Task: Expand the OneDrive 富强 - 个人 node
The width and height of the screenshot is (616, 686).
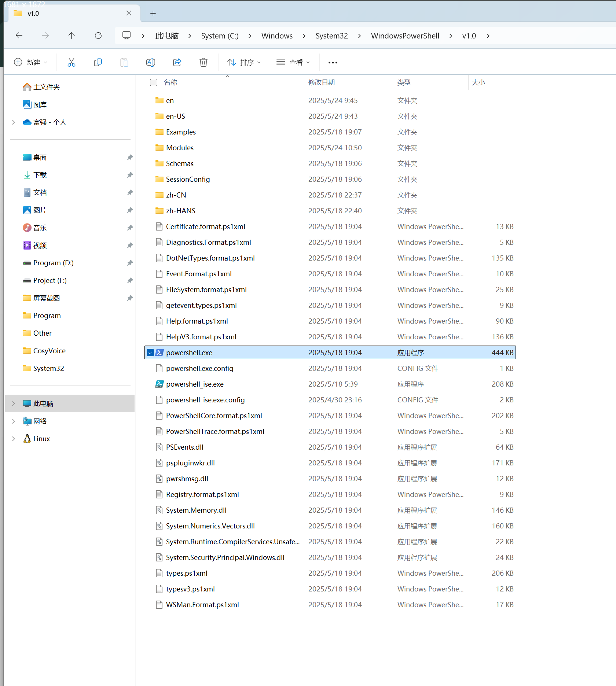Action: (x=14, y=122)
